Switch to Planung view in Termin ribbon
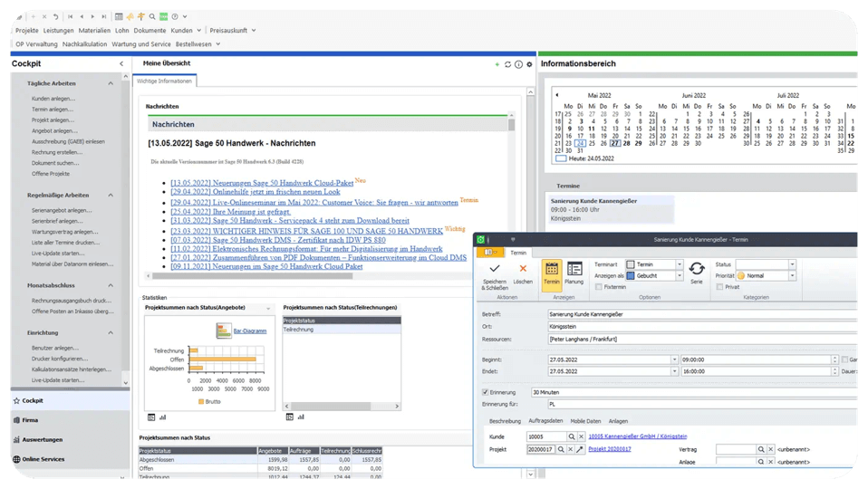868x489 pixels. click(574, 273)
